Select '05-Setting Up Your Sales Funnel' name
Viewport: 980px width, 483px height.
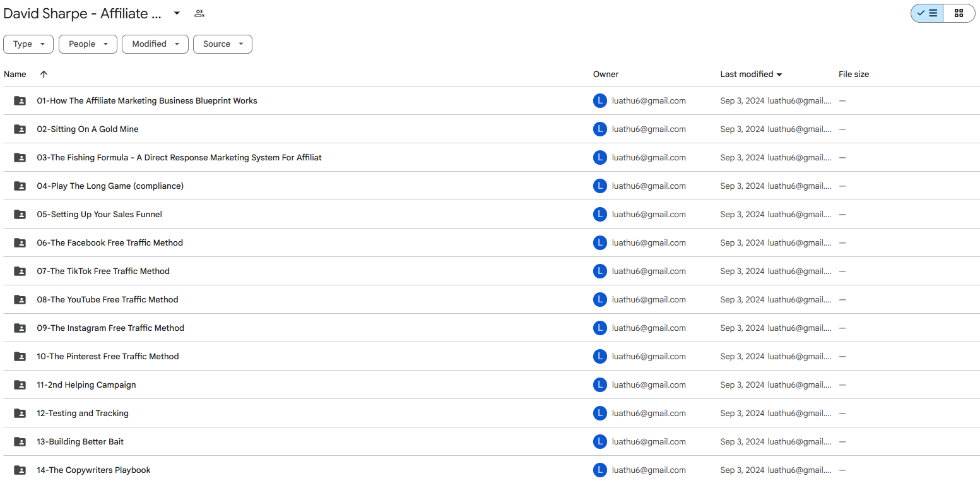click(100, 215)
